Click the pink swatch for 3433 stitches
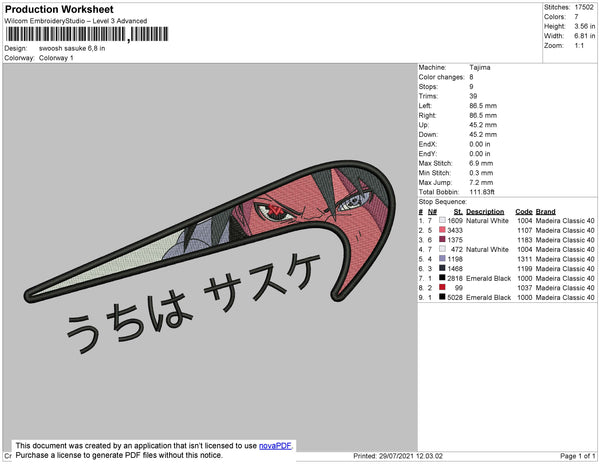The height and width of the screenshot is (464, 600). [x=442, y=230]
